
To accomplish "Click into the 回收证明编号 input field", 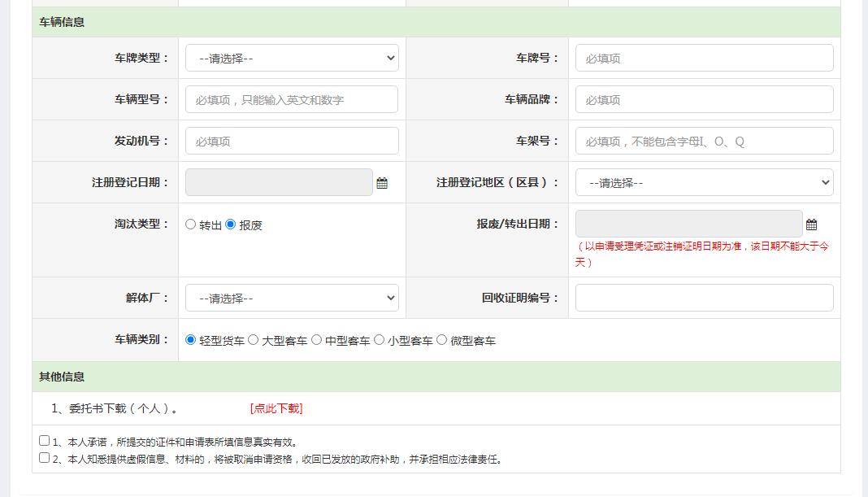I will (x=704, y=298).
